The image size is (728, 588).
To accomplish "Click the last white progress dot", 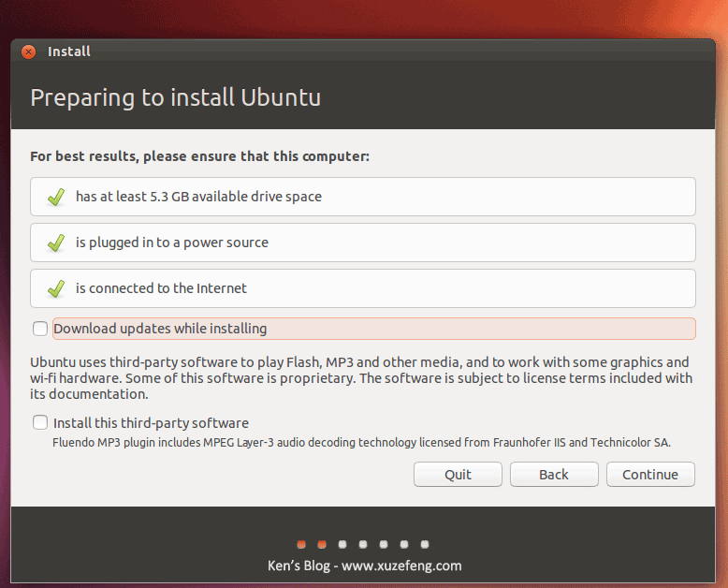I will pos(425,543).
